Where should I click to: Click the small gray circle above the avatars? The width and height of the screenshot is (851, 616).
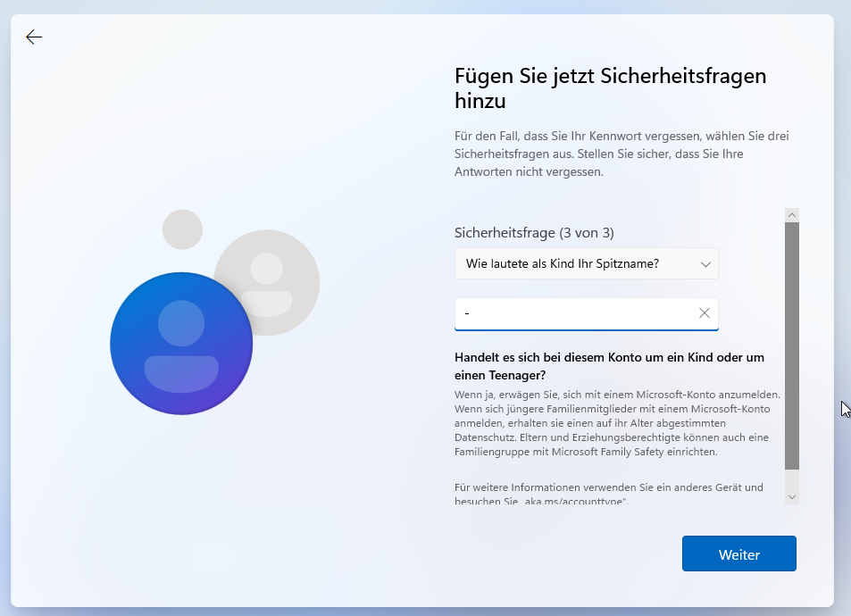(x=182, y=229)
